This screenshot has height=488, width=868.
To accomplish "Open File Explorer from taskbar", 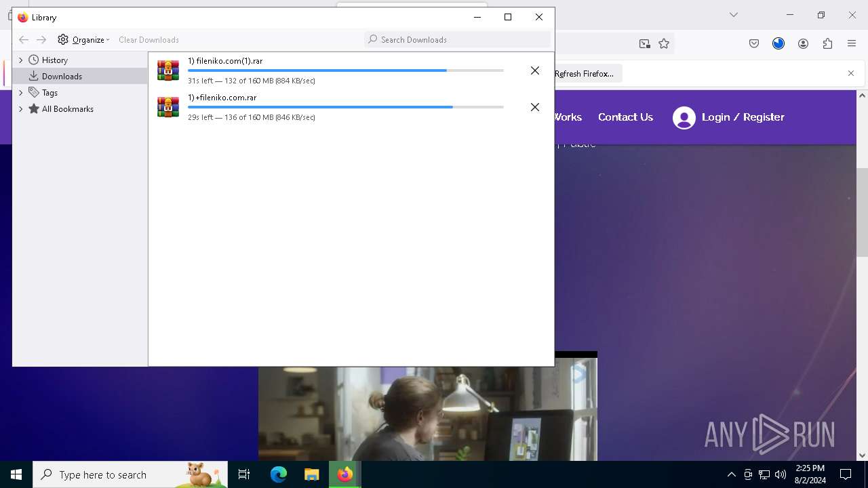I will tap(311, 474).
